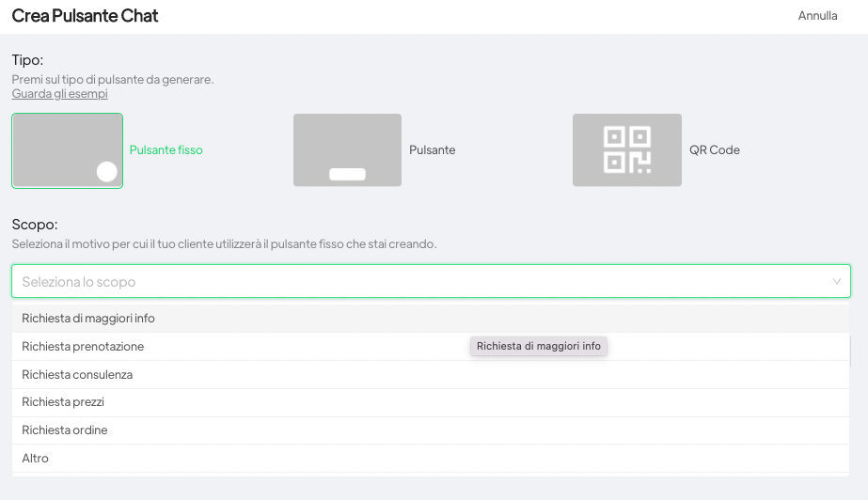Click the 'Richiesta di maggiori info' tooltip
The width and height of the screenshot is (868, 500).
[538, 347]
